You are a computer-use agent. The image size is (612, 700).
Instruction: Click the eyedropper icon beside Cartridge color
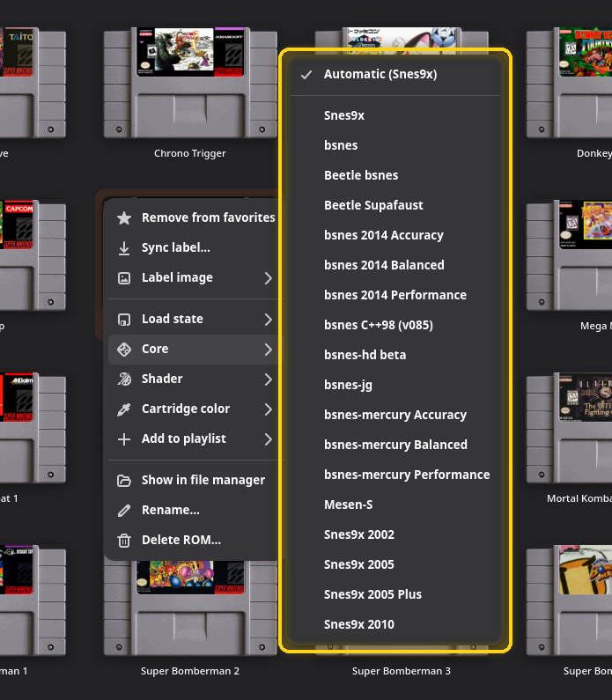click(x=124, y=409)
